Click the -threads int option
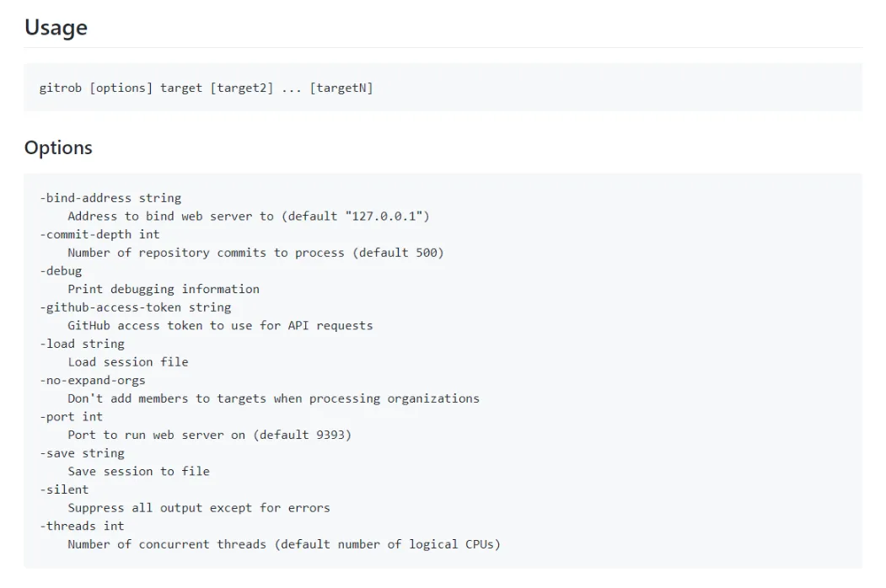 (82, 526)
